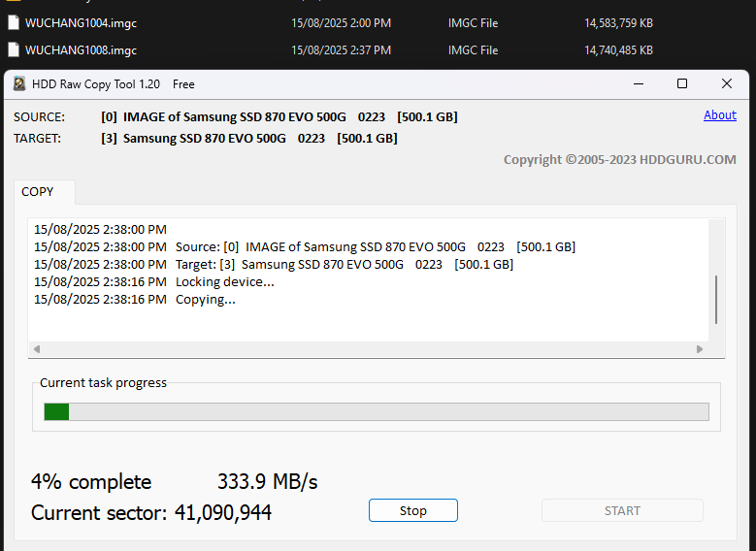The height and width of the screenshot is (551, 756).
Task: Click the "4% complete" status text
Action: tap(91, 481)
